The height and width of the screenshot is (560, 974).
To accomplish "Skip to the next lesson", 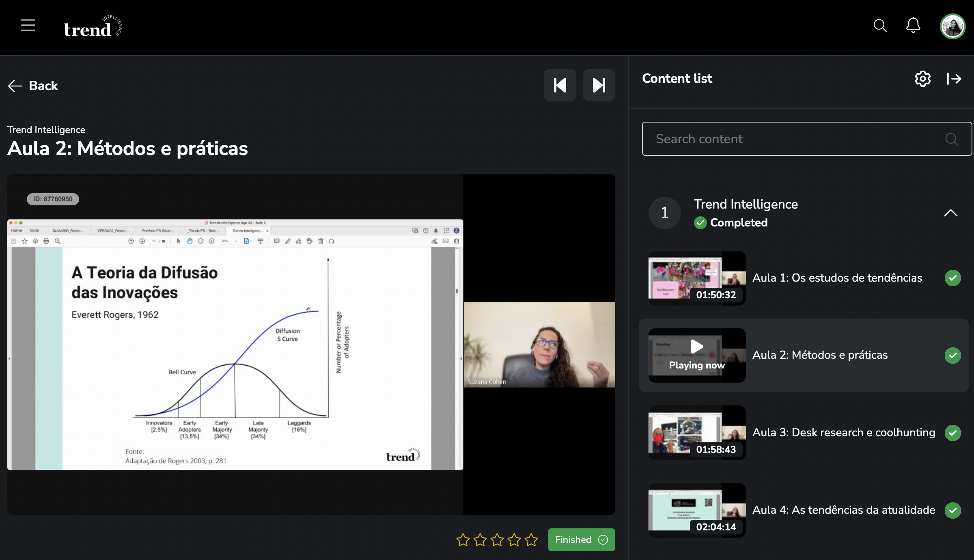I will click(599, 85).
